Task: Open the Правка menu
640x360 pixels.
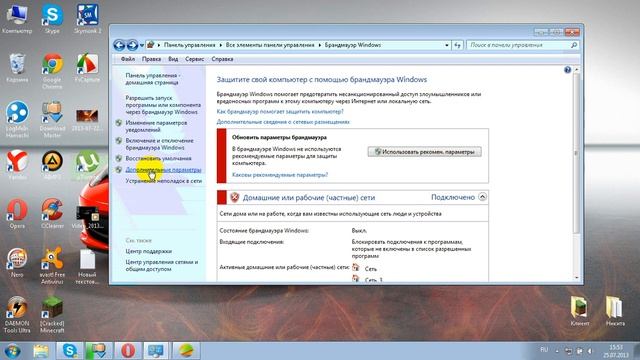Action: 151,59
